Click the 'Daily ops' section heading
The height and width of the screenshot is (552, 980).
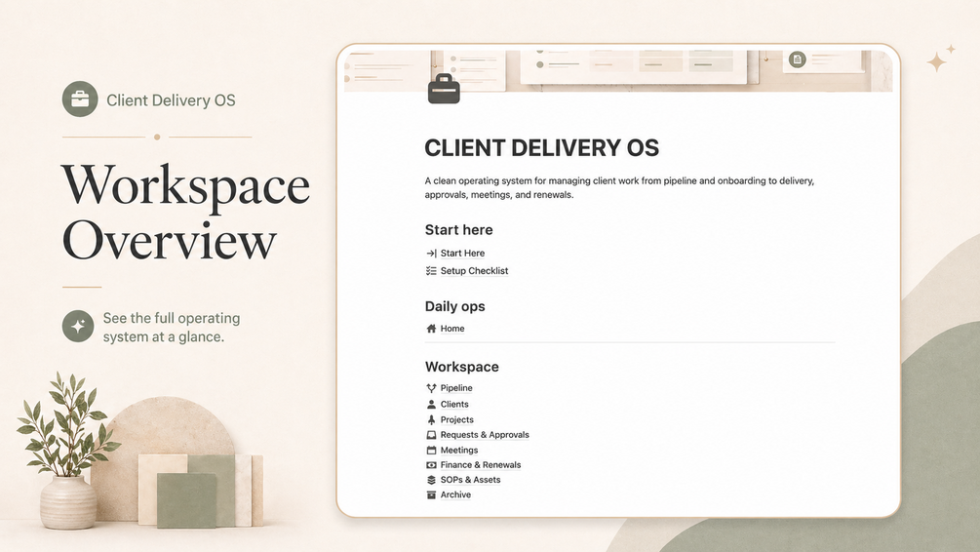pyautogui.click(x=455, y=307)
